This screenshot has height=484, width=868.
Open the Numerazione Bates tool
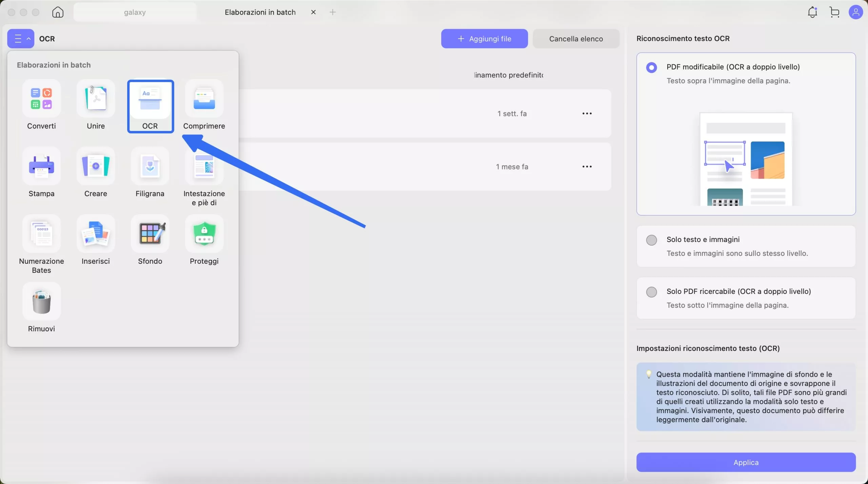coord(41,234)
